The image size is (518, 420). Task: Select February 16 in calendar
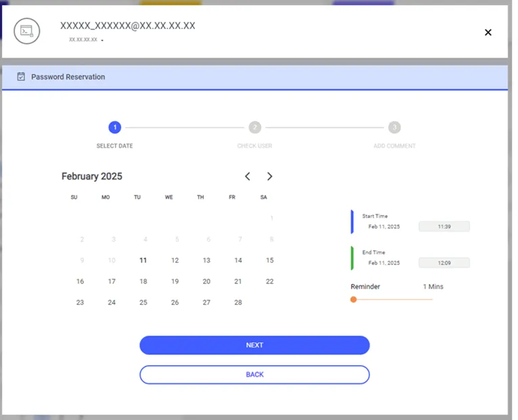[80, 281]
